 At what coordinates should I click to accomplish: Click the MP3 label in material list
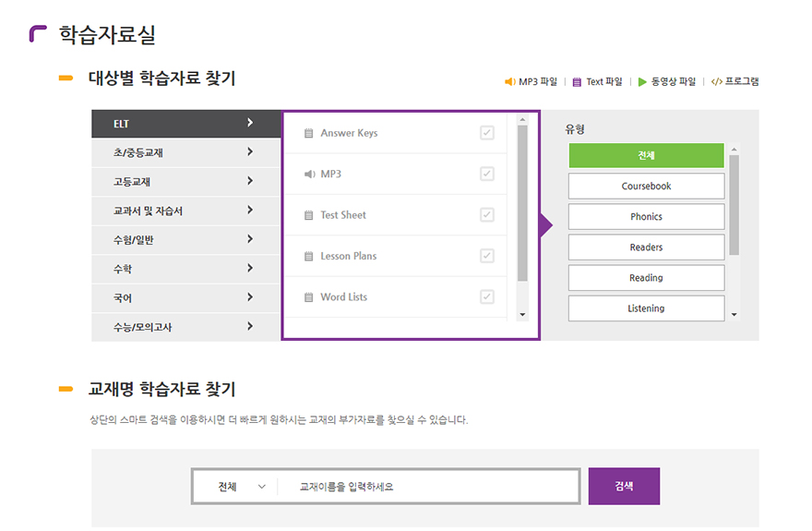pyautogui.click(x=331, y=174)
